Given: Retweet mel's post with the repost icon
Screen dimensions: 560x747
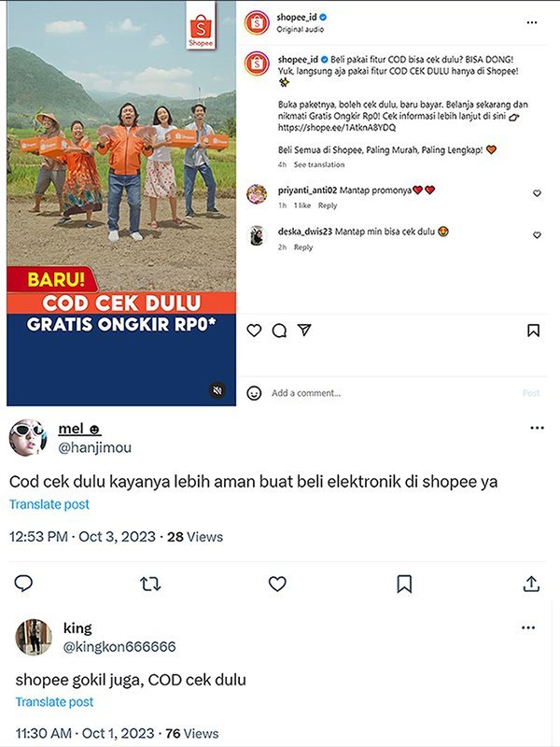Looking at the screenshot, I should click(150, 584).
